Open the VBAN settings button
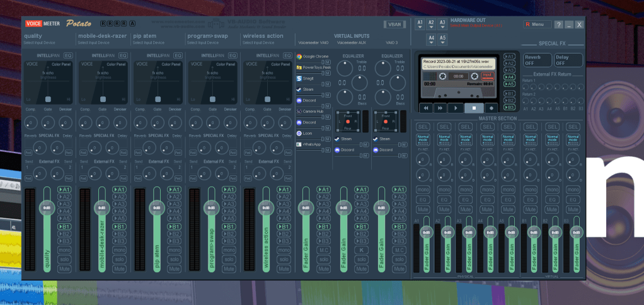Image resolution: width=644 pixels, height=305 pixels. pos(394,24)
